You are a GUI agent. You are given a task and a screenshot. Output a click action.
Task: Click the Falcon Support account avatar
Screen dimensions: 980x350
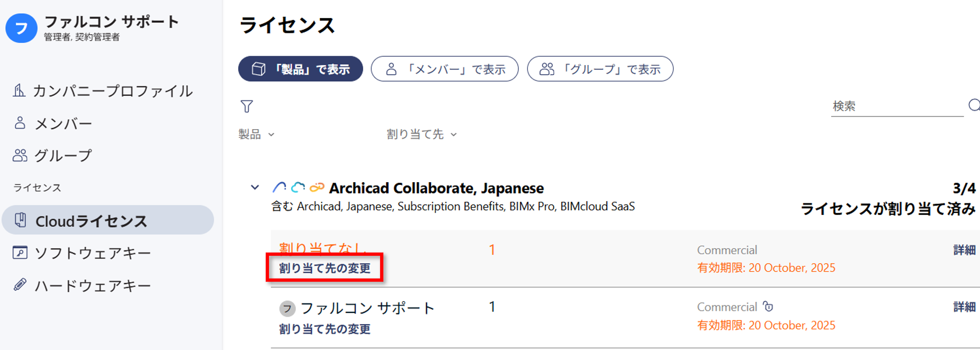21,28
